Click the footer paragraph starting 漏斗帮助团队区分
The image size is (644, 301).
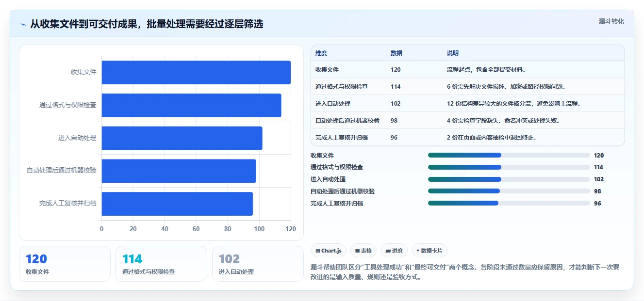coord(465,272)
